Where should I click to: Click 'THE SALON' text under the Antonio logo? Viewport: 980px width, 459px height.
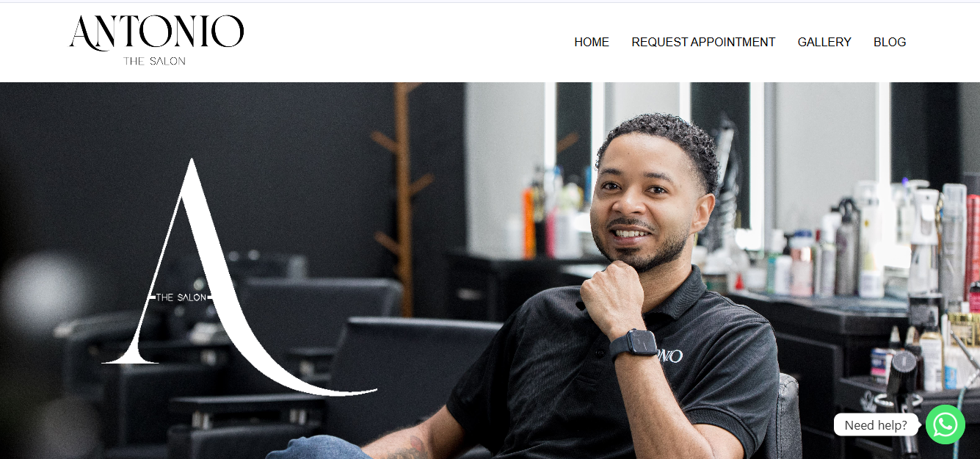tap(154, 61)
